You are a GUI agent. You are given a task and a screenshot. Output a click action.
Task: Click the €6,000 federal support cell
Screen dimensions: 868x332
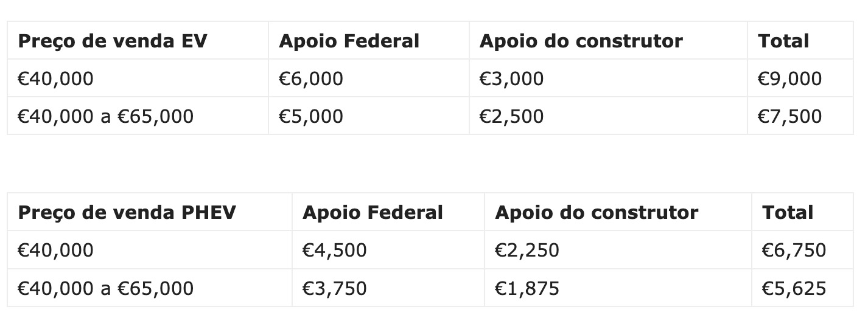point(311,78)
